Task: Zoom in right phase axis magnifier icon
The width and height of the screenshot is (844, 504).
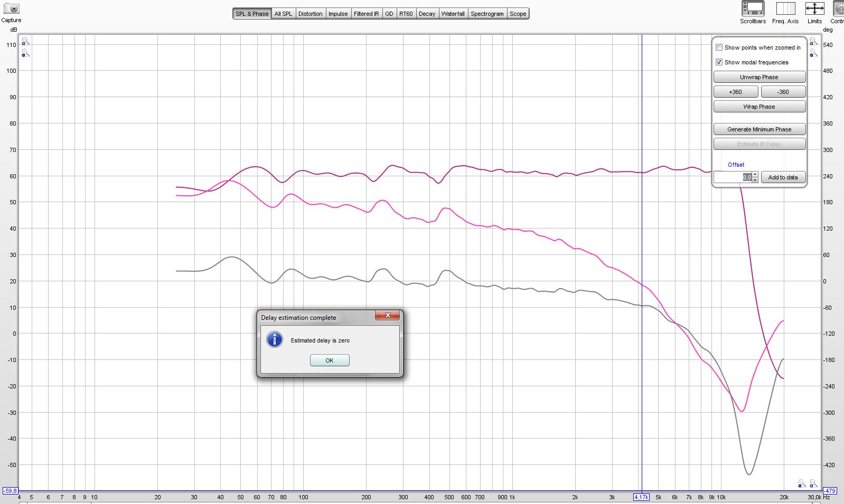Action: [x=813, y=41]
